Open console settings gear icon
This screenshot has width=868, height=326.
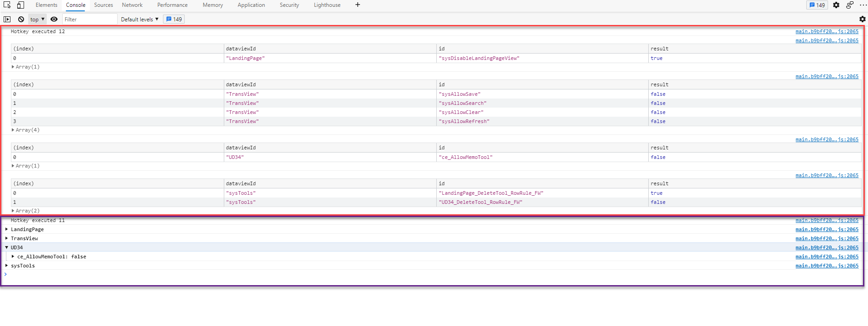tap(862, 19)
